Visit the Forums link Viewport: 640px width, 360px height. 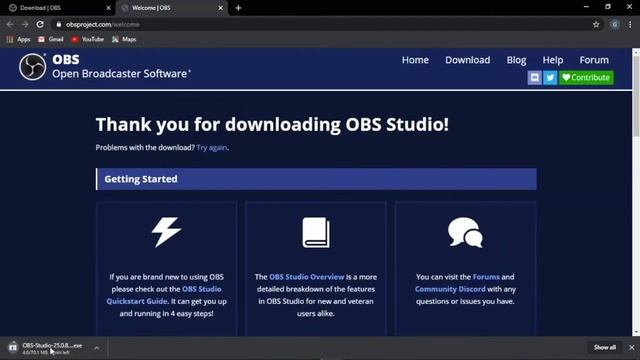click(486, 277)
